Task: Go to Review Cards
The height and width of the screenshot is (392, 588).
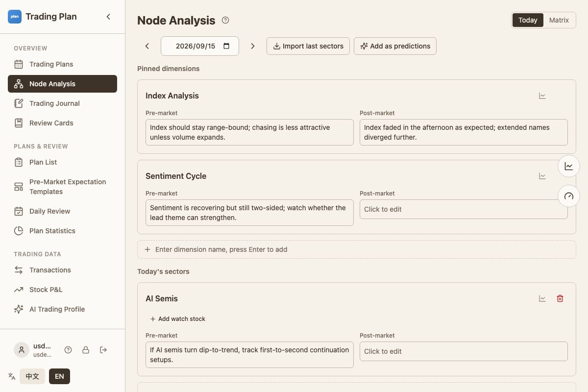Action: (x=62, y=123)
